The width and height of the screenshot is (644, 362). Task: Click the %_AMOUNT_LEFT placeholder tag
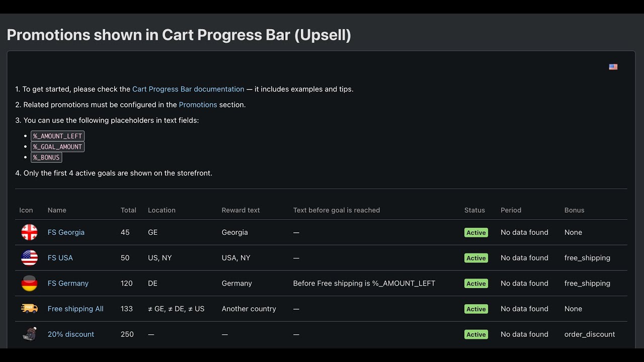57,136
